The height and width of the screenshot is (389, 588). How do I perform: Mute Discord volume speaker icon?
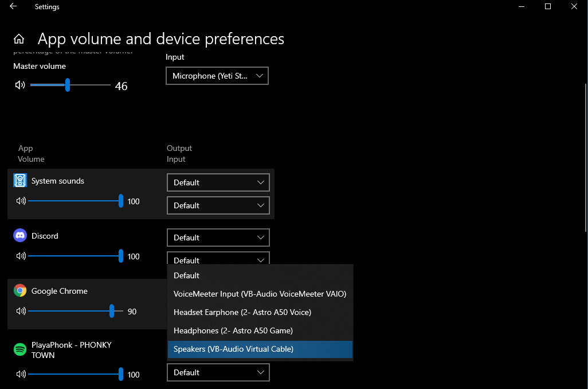pyautogui.click(x=21, y=256)
